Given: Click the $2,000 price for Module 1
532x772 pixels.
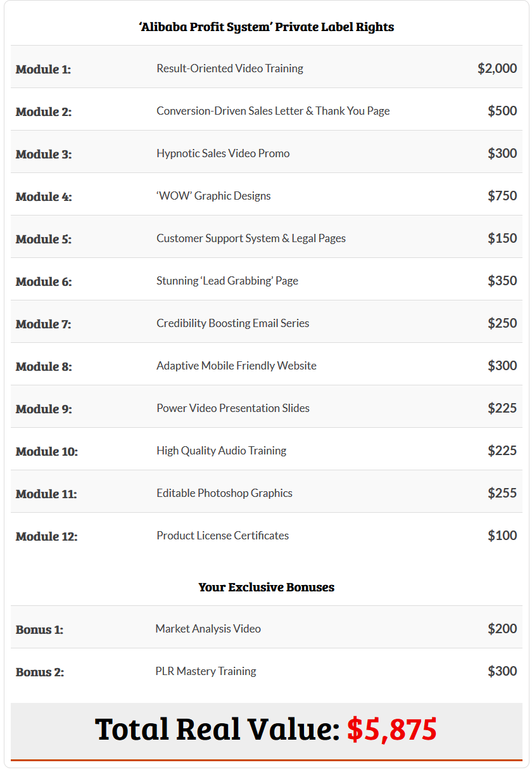Looking at the screenshot, I should click(497, 68).
